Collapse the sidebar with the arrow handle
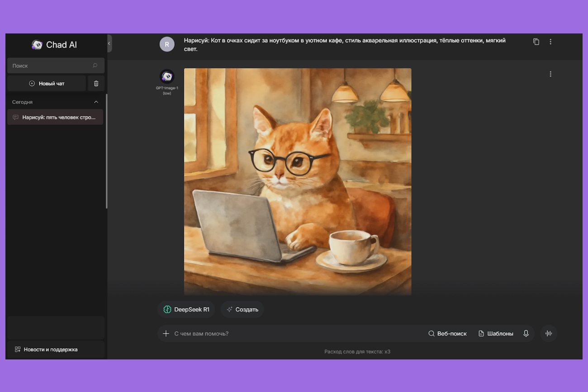The height and width of the screenshot is (392, 588). tap(109, 43)
